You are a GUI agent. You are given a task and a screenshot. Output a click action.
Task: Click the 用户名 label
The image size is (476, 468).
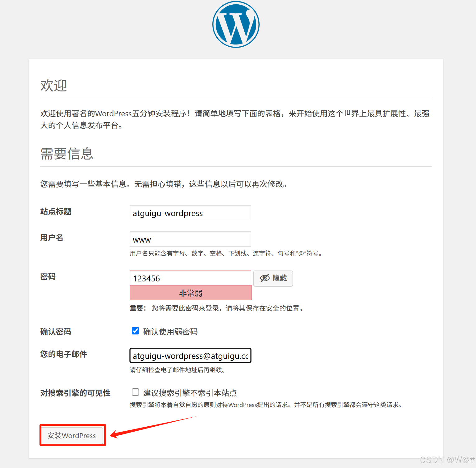pyautogui.click(x=52, y=238)
